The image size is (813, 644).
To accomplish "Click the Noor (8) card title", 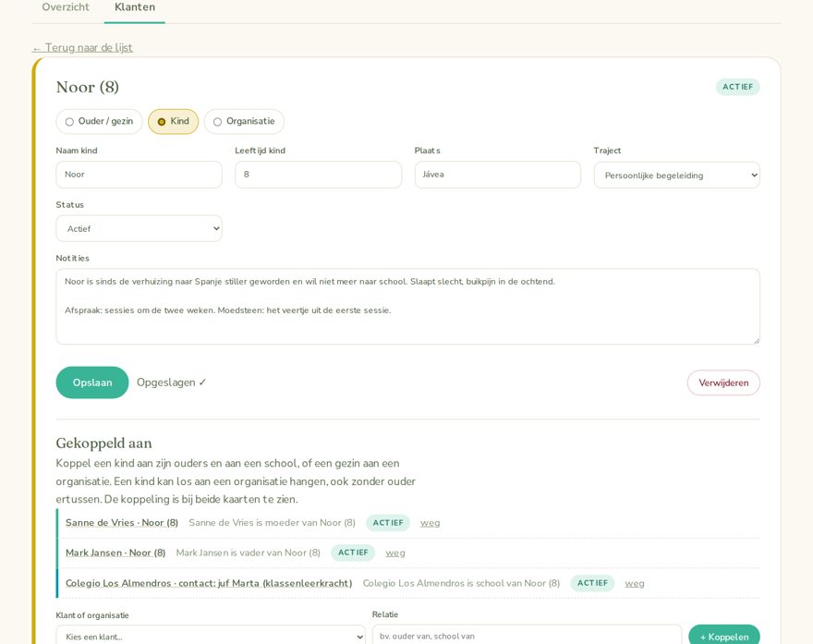I will click(88, 87).
